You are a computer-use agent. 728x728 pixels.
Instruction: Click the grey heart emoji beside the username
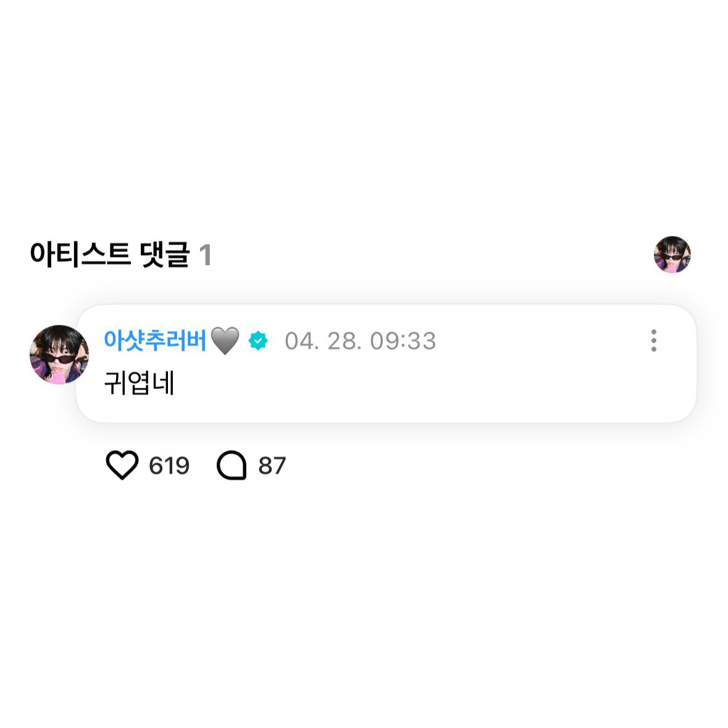(x=225, y=341)
